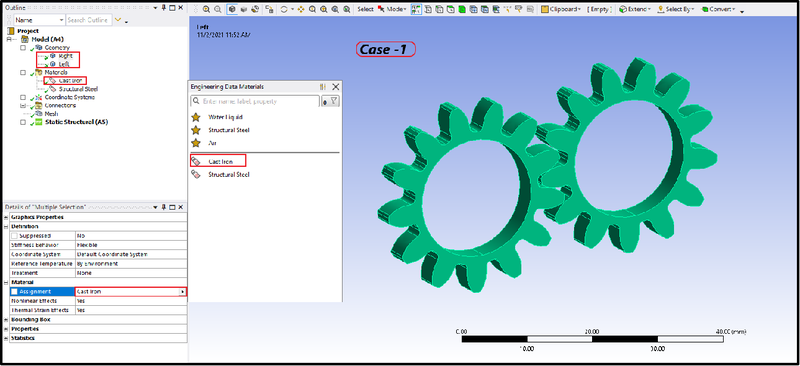Expand the Bounding Box section
This screenshot has width=800, height=366.
[7, 320]
